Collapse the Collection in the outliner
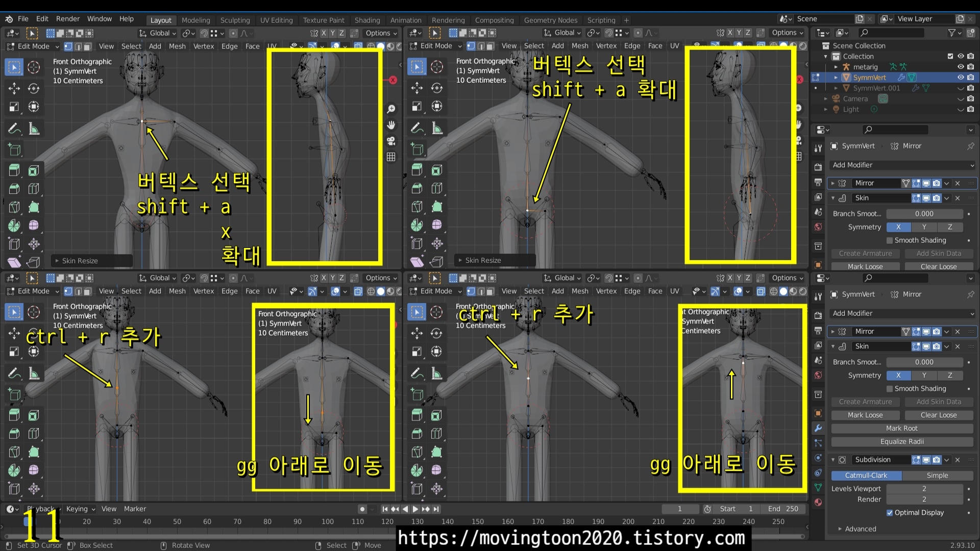Screen dimensions: 980x551 pyautogui.click(x=826, y=56)
